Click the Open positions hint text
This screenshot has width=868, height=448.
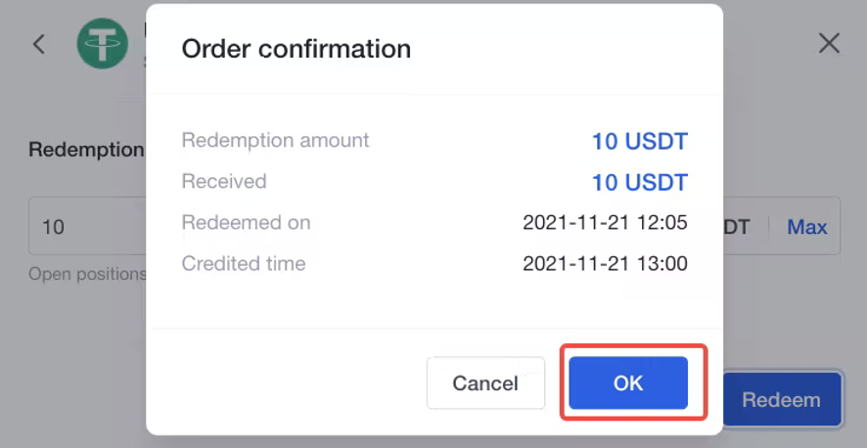tap(87, 274)
